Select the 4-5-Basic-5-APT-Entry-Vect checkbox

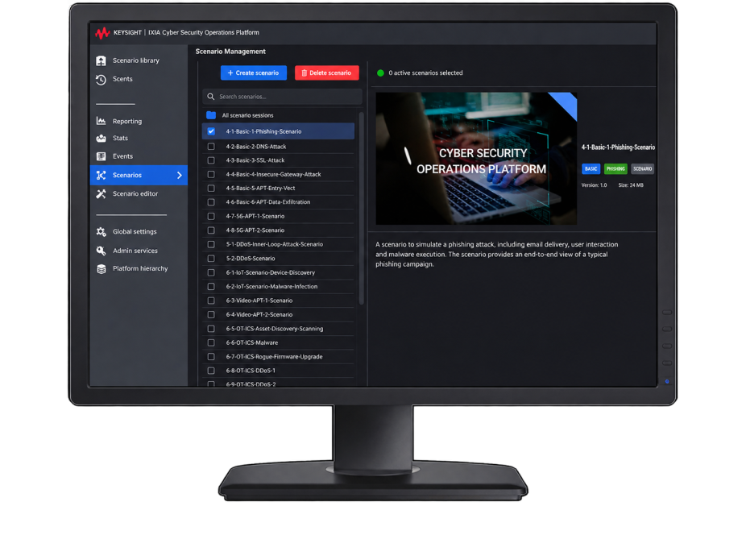211,189
